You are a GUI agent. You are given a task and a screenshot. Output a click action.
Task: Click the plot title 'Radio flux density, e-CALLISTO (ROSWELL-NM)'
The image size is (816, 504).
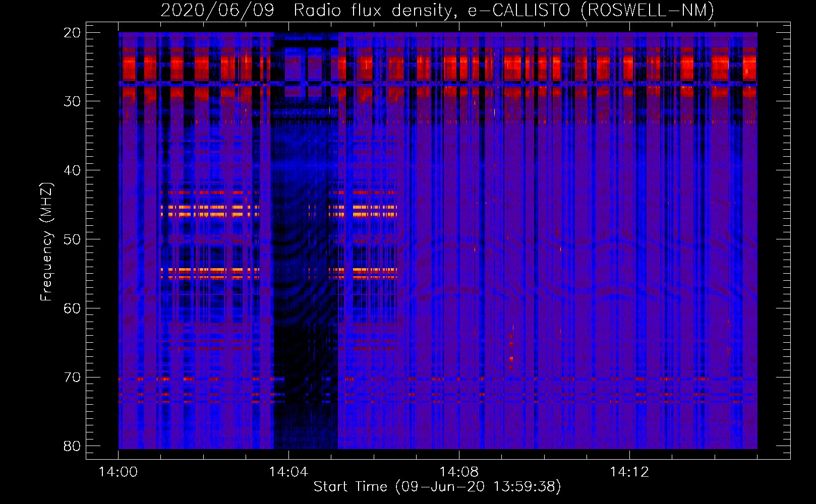pos(504,10)
